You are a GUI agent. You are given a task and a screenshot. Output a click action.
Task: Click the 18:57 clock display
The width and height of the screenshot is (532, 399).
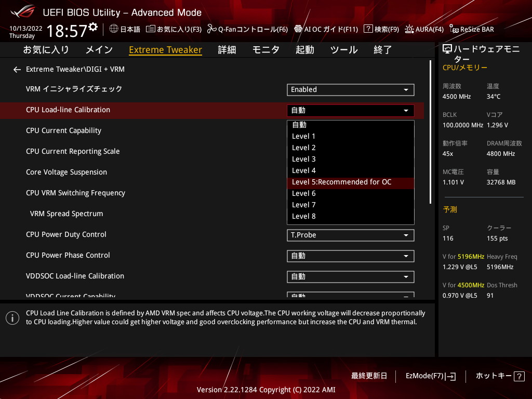(x=67, y=31)
